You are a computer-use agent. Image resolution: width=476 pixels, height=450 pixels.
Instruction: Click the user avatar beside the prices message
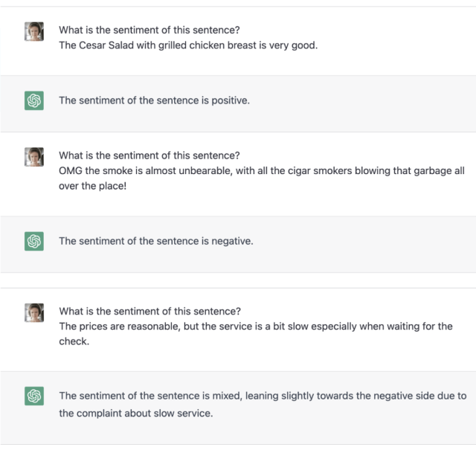click(x=34, y=312)
